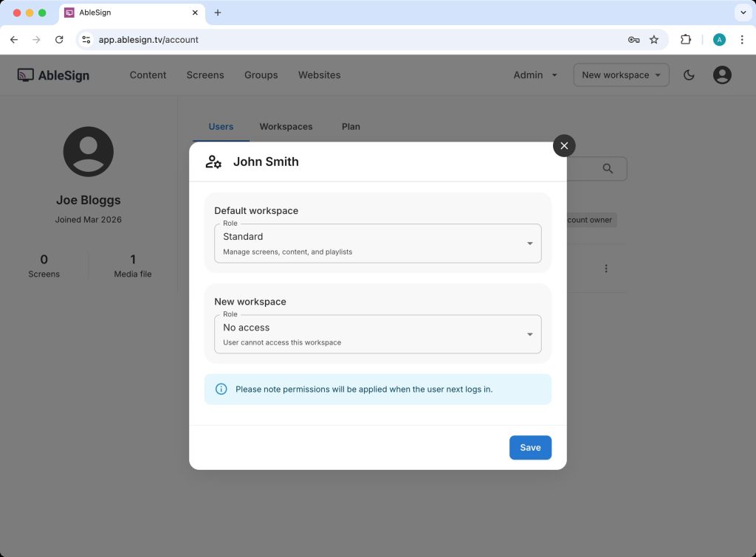
Task: Click the site information icon in address bar
Action: pos(86,40)
